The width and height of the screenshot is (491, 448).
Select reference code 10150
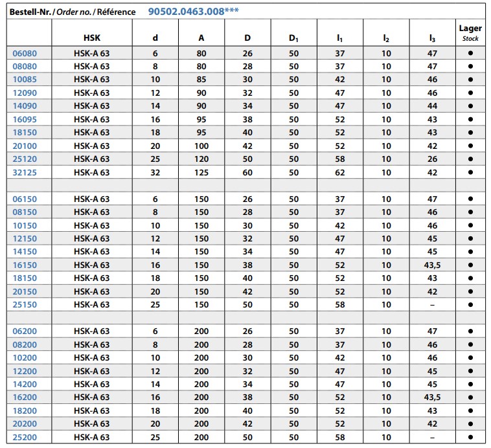point(25,226)
